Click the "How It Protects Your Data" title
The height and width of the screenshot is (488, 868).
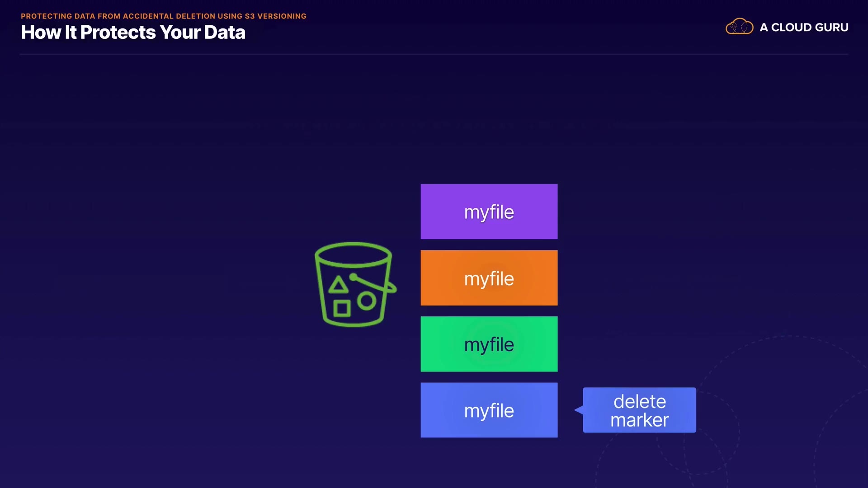[x=133, y=33]
